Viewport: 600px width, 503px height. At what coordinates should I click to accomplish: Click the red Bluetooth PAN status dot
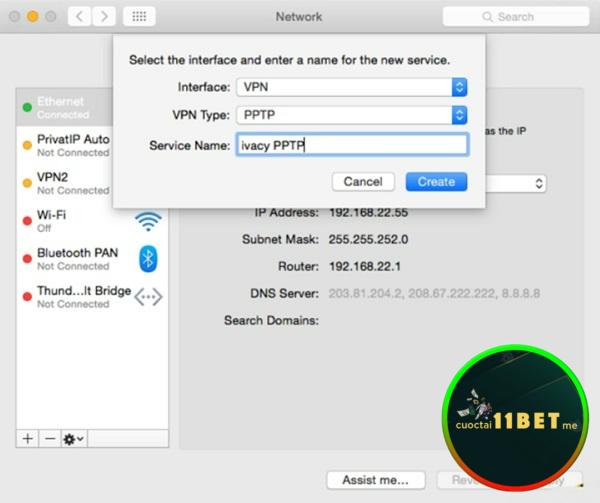click(x=27, y=259)
